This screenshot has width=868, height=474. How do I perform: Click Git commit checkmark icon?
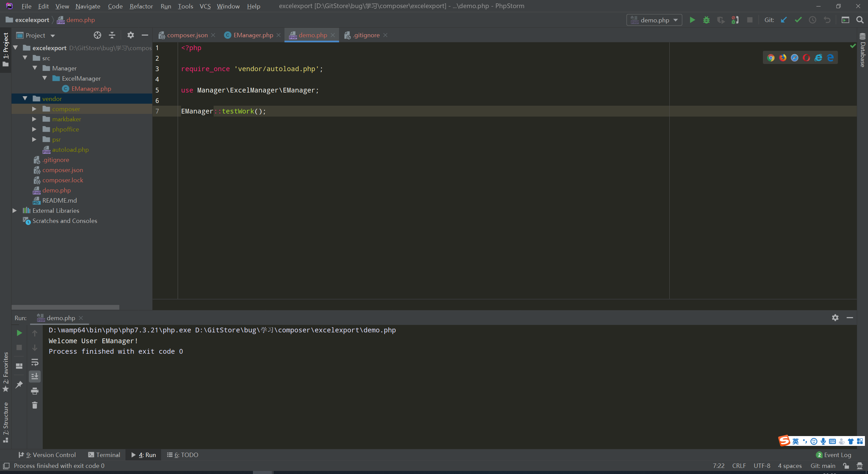(798, 20)
